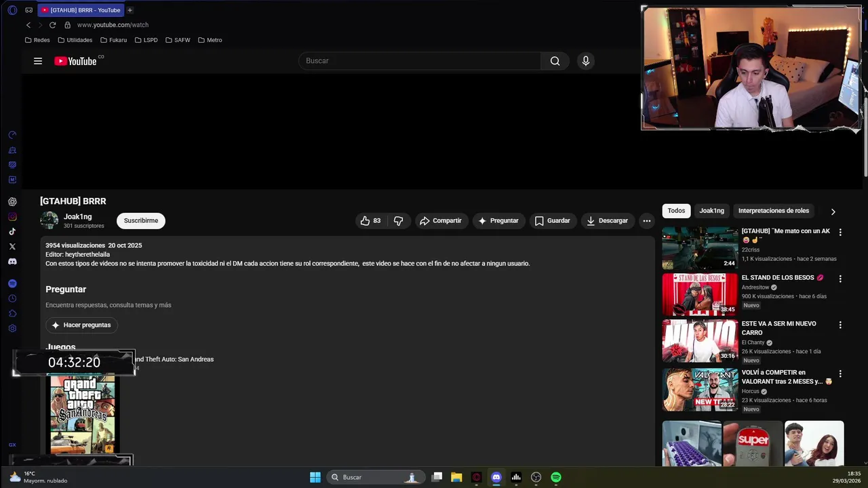Image resolution: width=868 pixels, height=488 pixels.
Task: Open Discord from the Windows taskbar
Action: point(496,477)
